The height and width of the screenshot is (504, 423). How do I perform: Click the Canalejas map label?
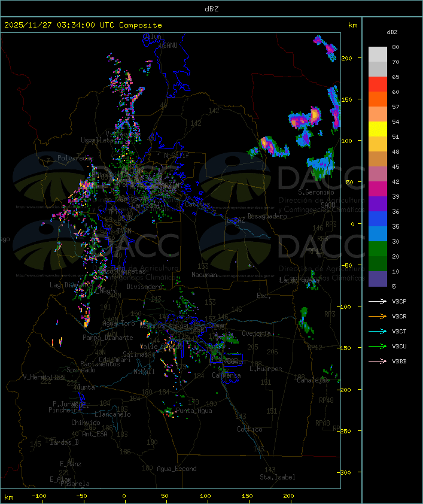point(313,381)
